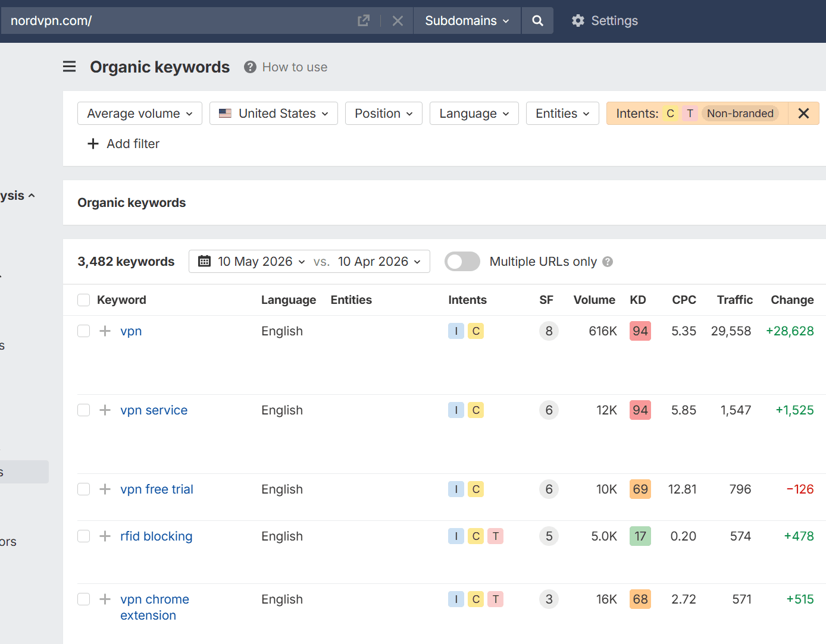Edit the Intents C T Non-branded filter
Screen dimensions: 826x644
click(x=697, y=114)
